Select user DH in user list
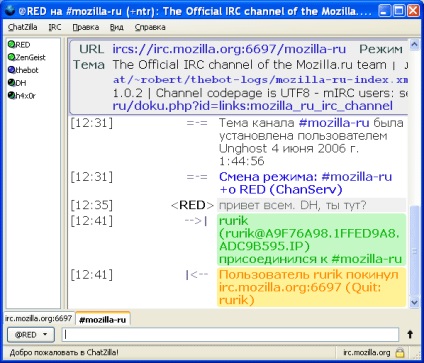Screen dimensions: 424x363 (21, 83)
